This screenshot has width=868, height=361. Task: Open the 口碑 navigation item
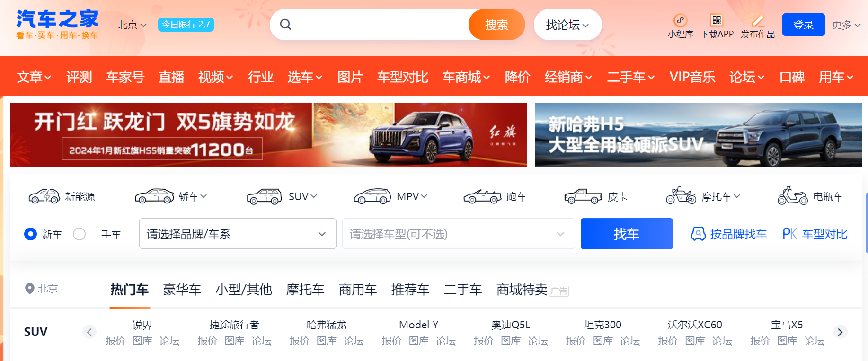(x=792, y=77)
